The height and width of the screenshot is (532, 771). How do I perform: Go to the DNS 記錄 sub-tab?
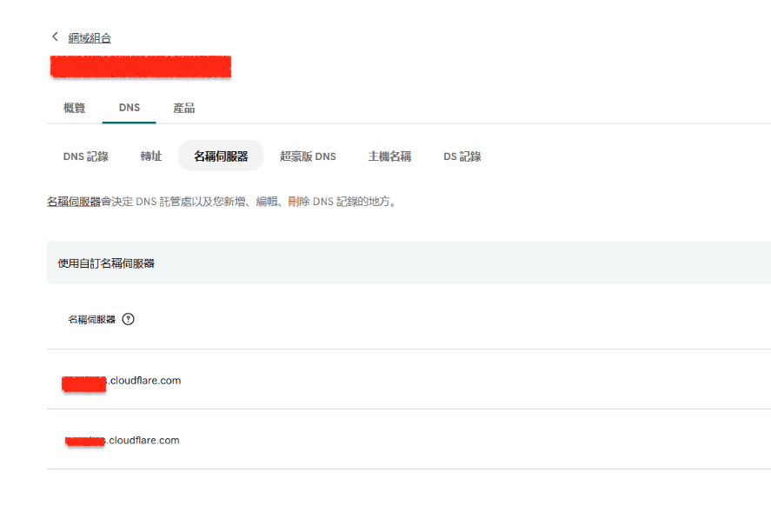(85, 156)
